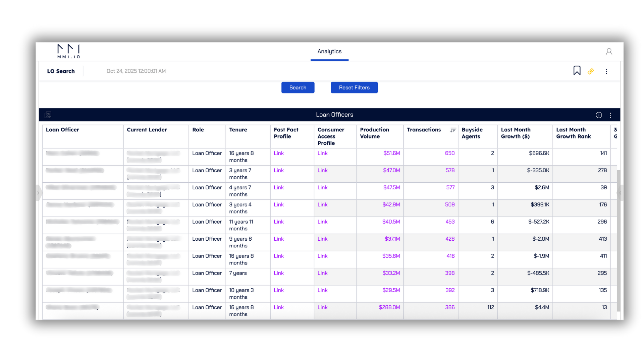Image resolution: width=644 pixels, height=362 pixels.
Task: Click the Reset Filters button
Action: click(354, 87)
